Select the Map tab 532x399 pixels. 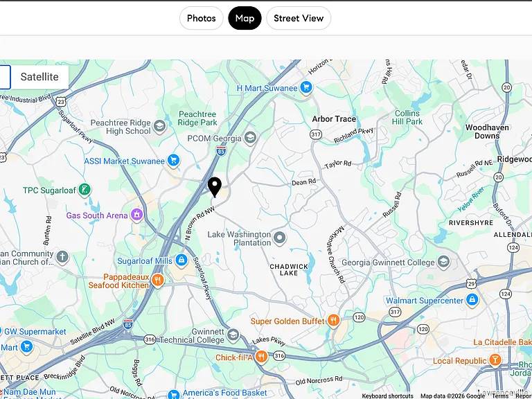[x=245, y=18]
